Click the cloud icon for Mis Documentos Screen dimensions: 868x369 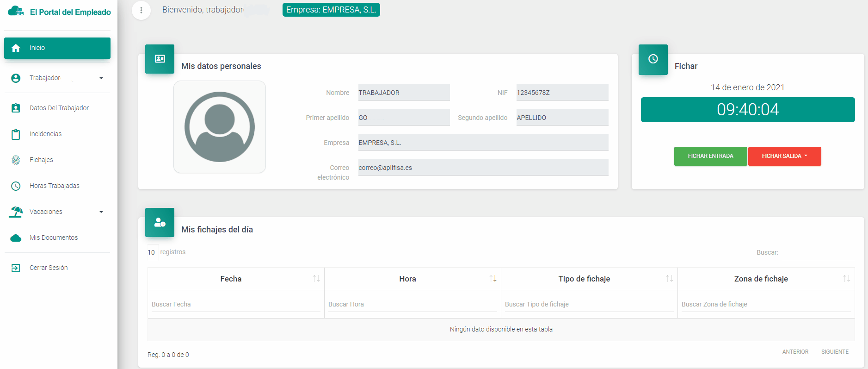coord(16,238)
